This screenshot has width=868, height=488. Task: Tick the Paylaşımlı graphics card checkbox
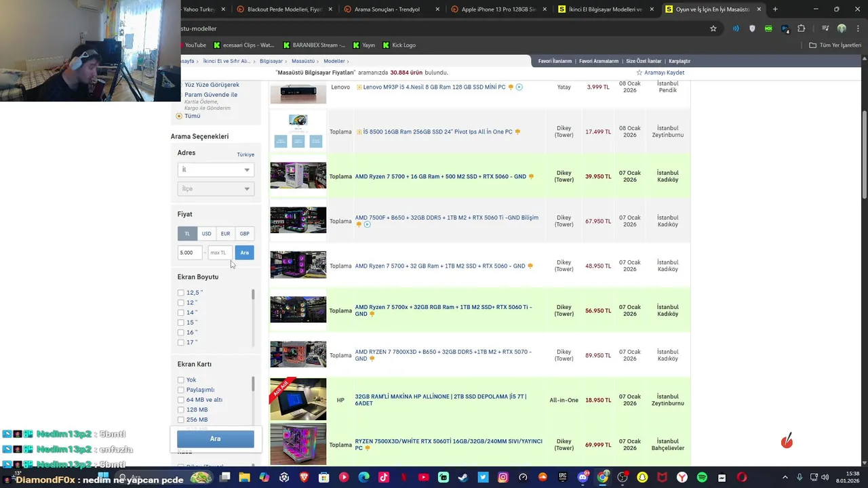pyautogui.click(x=180, y=390)
